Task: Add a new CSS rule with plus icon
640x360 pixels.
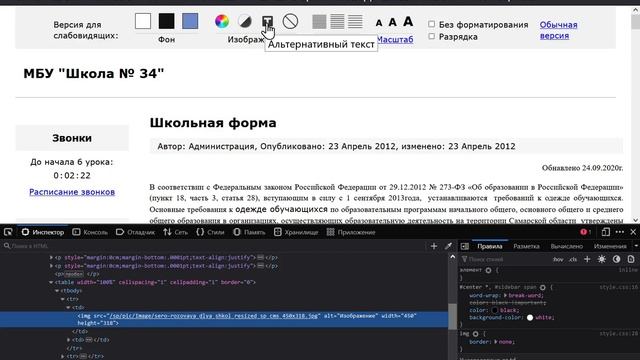Action: coord(587,259)
